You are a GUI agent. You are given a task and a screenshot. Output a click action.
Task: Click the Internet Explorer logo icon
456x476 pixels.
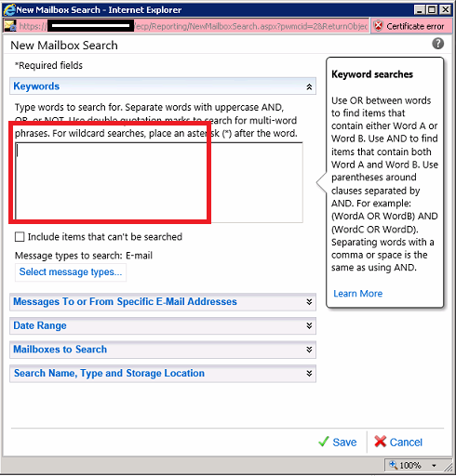click(9, 9)
